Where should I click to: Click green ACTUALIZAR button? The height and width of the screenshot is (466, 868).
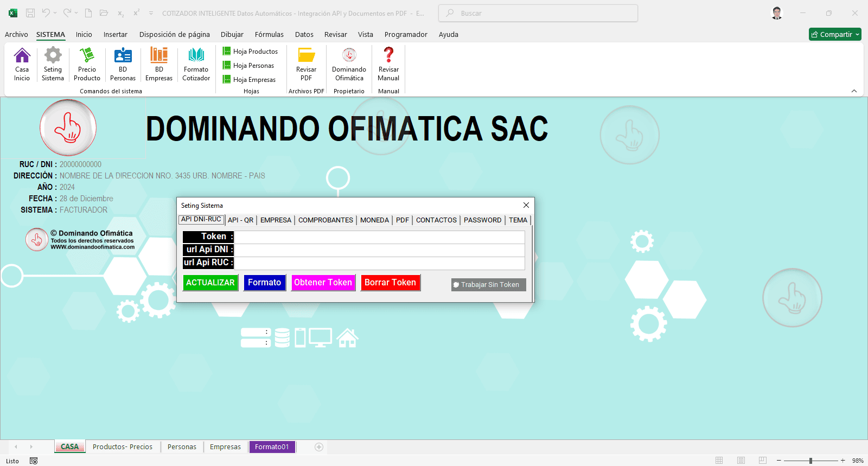point(210,283)
